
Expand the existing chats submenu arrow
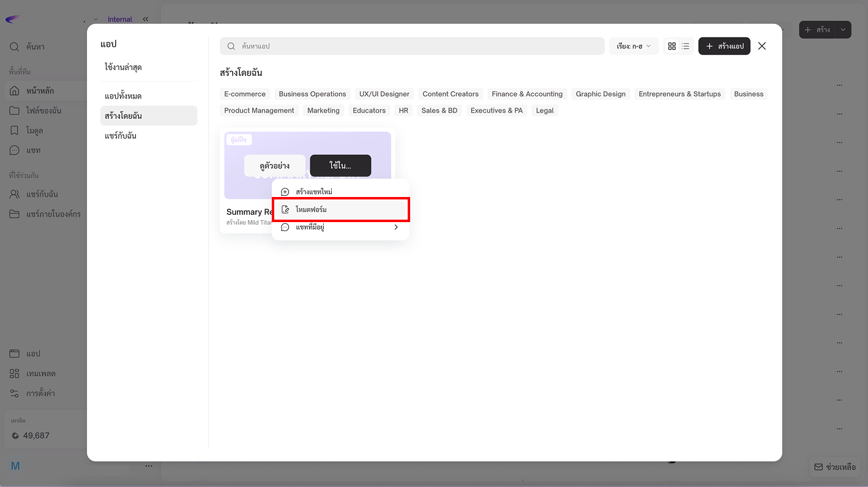point(396,228)
